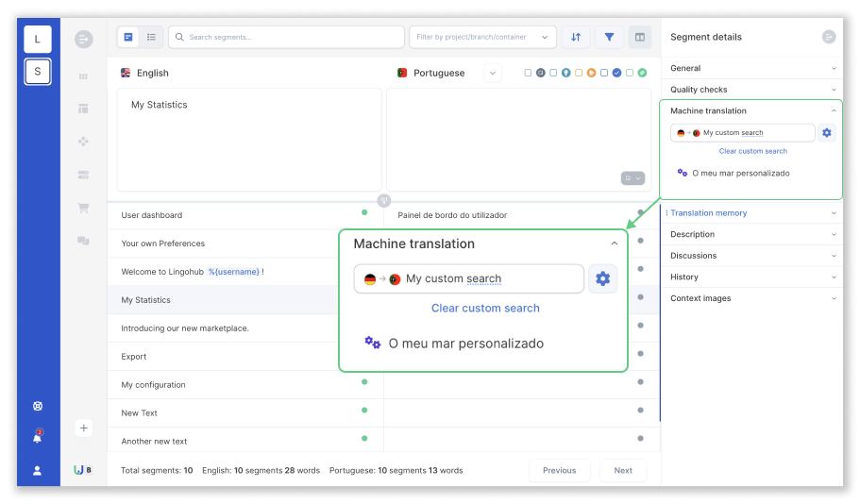Screen dimensions: 860x504
Task: Check the blue-bordered status checkbox
Action: [x=604, y=73]
